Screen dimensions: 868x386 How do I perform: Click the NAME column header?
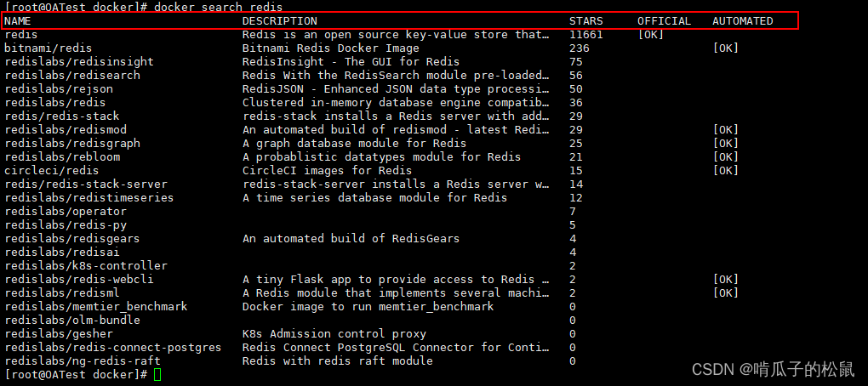pos(18,21)
